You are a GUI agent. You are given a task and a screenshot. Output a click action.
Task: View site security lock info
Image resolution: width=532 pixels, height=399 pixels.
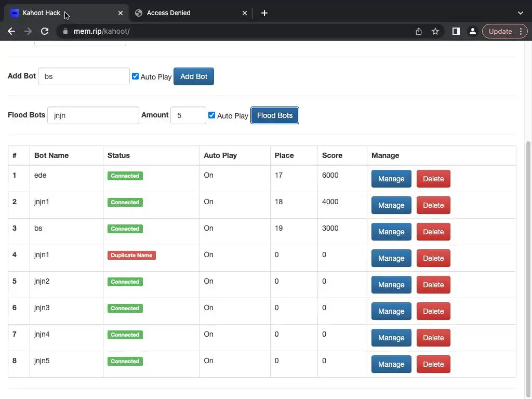65,32
